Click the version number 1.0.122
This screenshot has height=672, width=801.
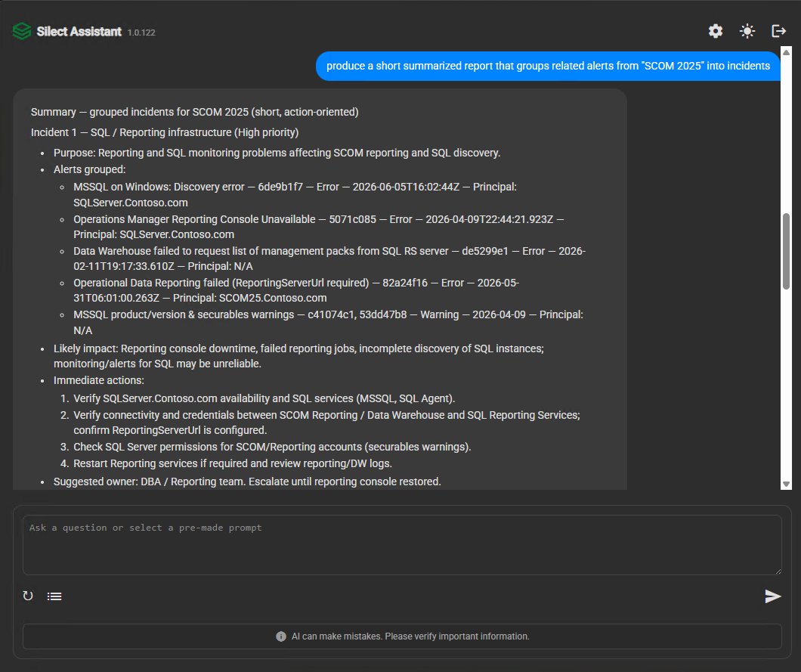coord(141,33)
